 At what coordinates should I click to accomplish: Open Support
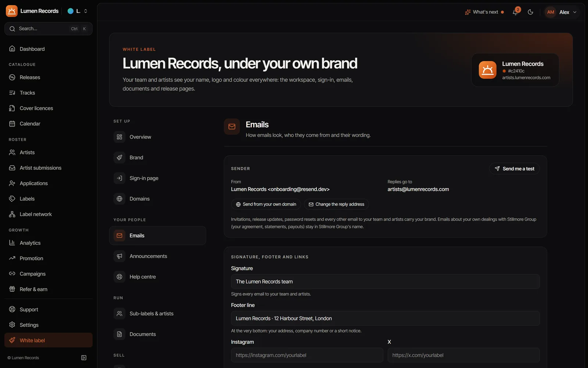click(49, 309)
